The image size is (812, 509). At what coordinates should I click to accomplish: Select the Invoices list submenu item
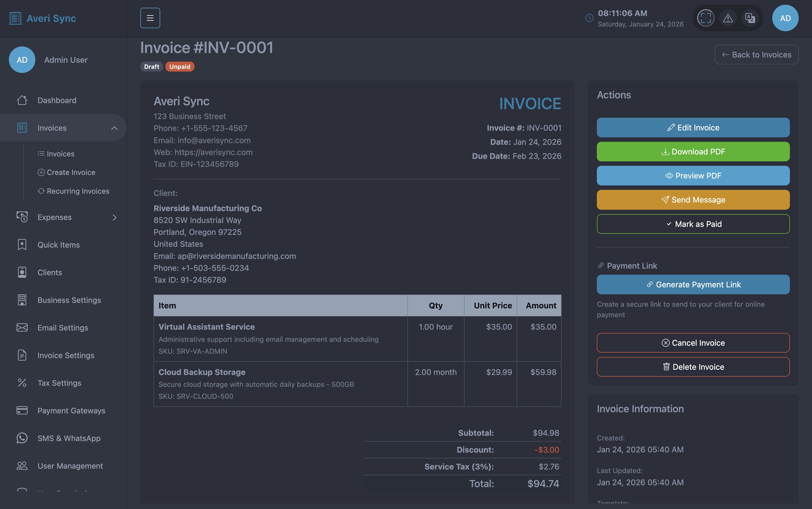60,154
